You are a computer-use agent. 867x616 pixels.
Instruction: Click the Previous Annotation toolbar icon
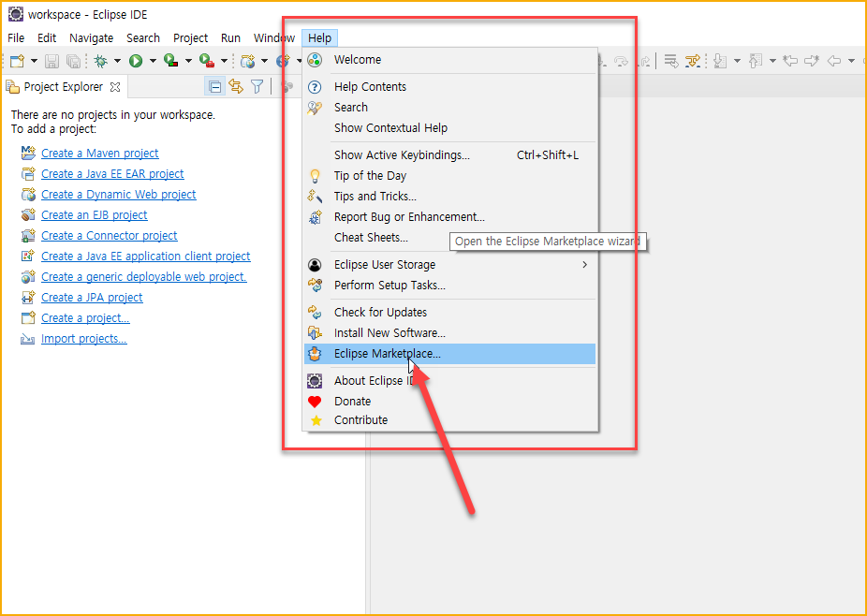coord(756,61)
